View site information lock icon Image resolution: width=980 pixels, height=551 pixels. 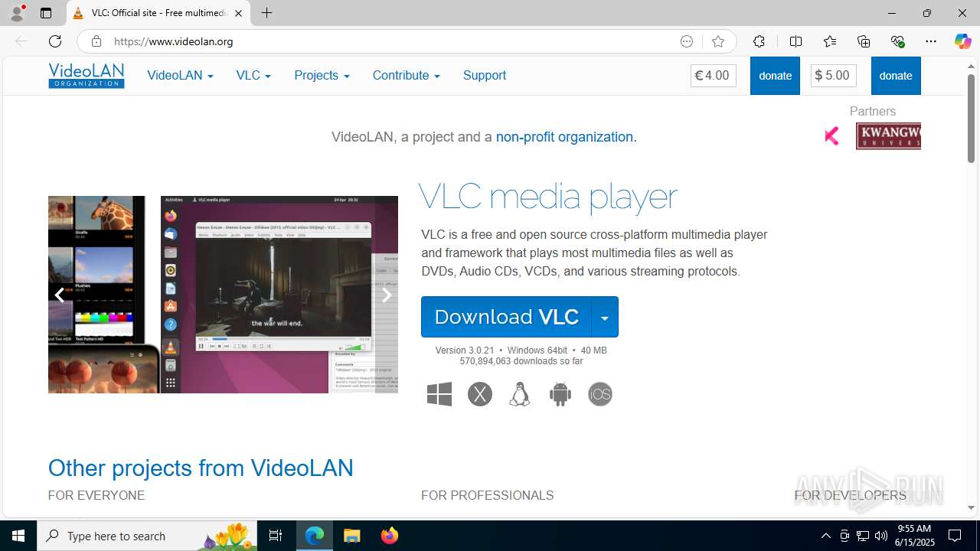(x=96, y=41)
